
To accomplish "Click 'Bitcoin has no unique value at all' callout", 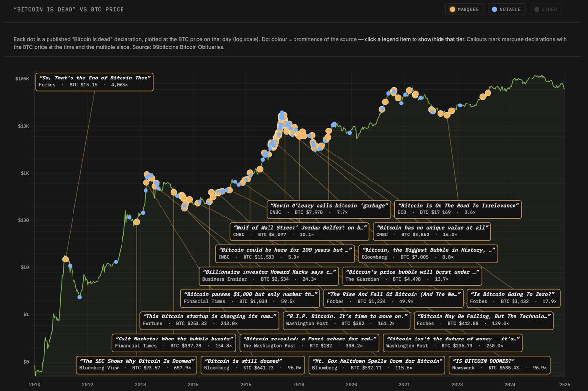I will pyautogui.click(x=432, y=231).
